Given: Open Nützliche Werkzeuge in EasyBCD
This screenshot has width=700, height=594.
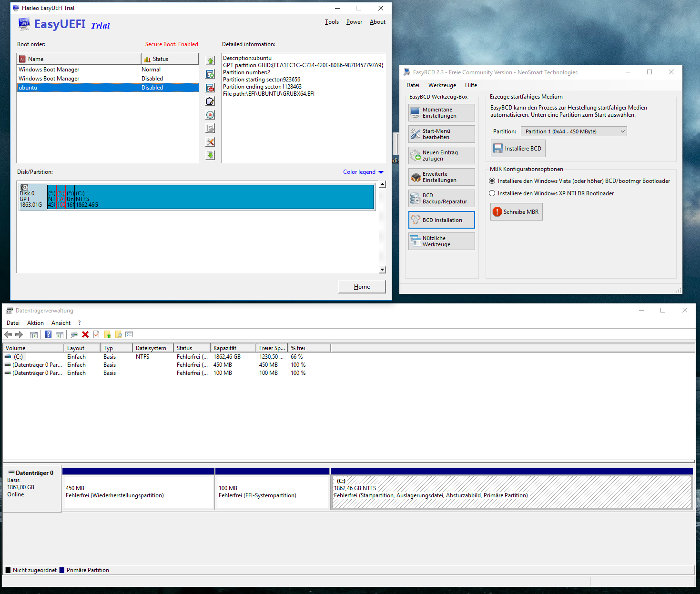Looking at the screenshot, I should tap(442, 242).
